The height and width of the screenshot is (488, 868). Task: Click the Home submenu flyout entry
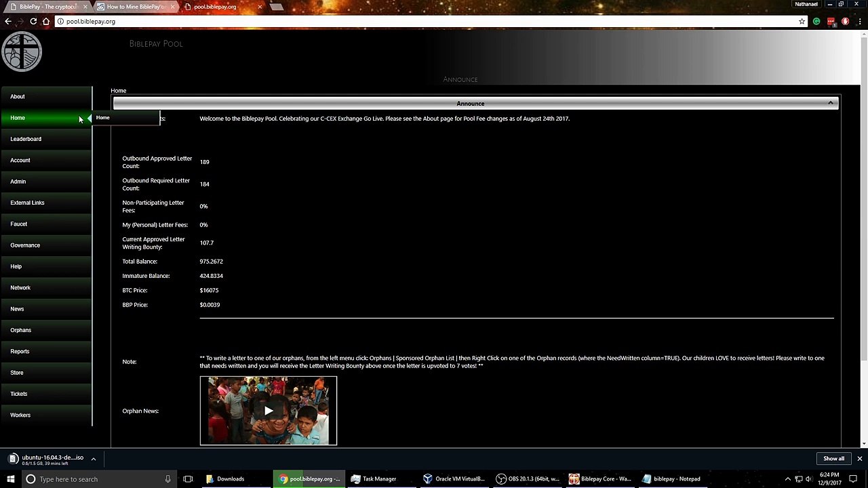coord(126,118)
